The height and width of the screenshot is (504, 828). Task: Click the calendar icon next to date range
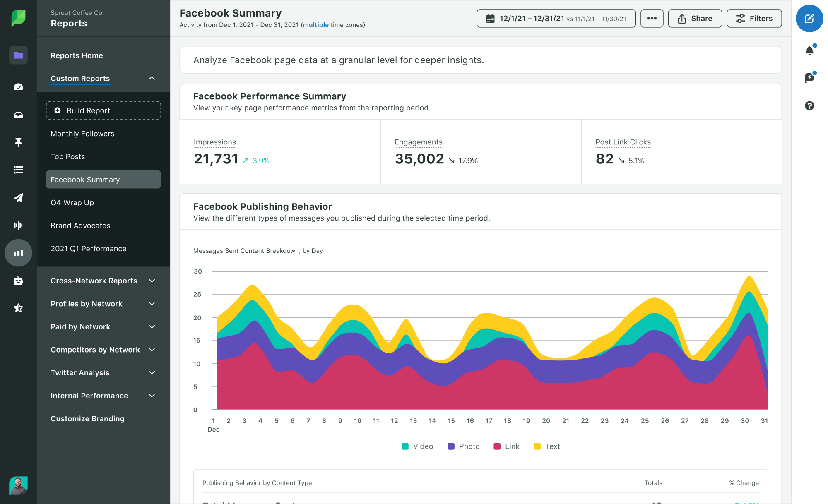491,18
